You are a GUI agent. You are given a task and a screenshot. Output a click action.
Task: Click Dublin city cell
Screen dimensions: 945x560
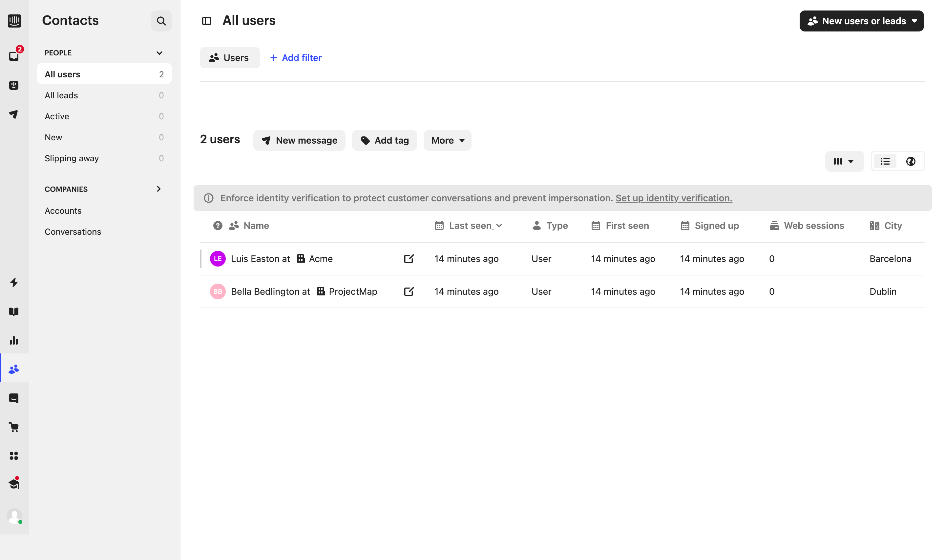click(883, 292)
